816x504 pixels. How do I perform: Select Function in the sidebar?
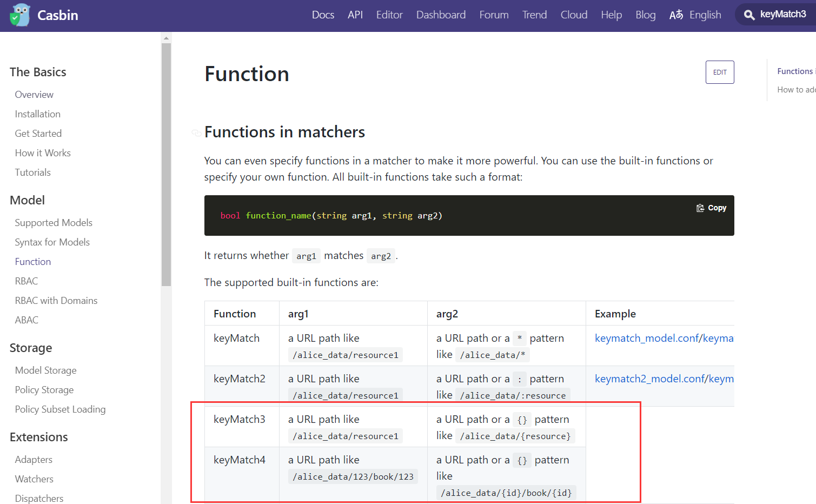32,261
